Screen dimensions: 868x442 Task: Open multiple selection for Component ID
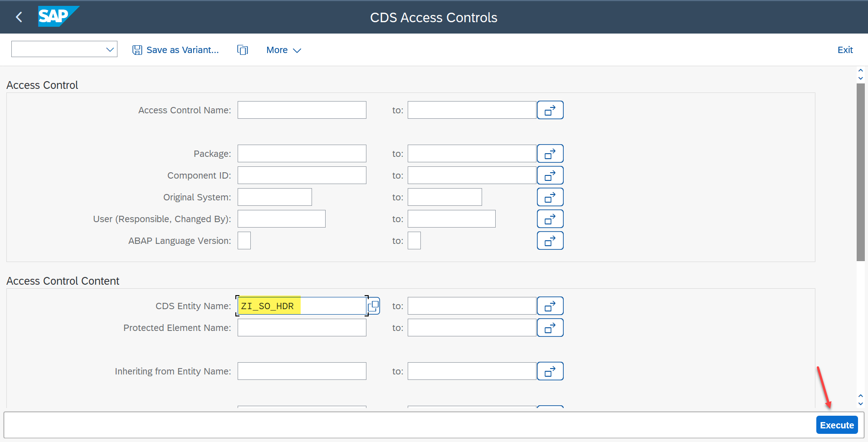(x=550, y=175)
